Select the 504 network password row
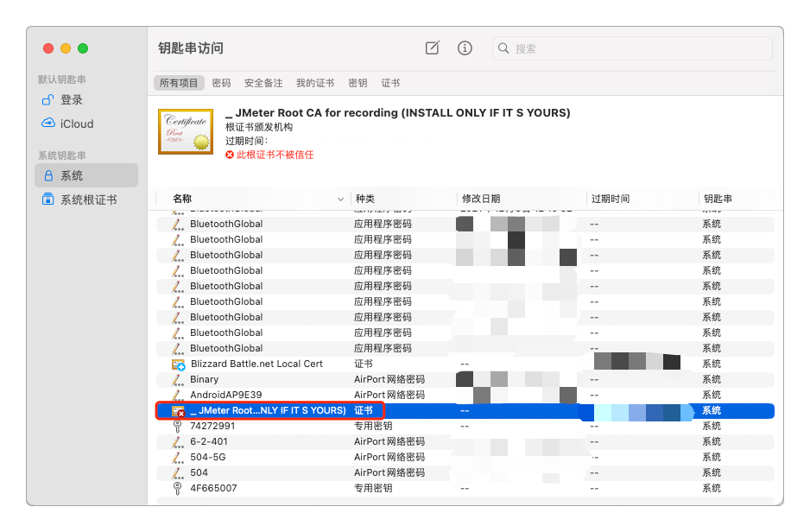Image resolution: width=810 pixels, height=532 pixels. click(x=465, y=472)
